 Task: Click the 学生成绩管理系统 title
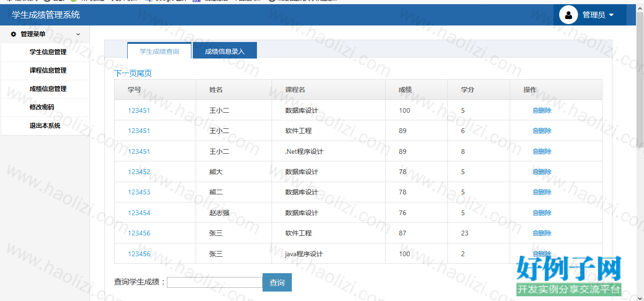46,15
